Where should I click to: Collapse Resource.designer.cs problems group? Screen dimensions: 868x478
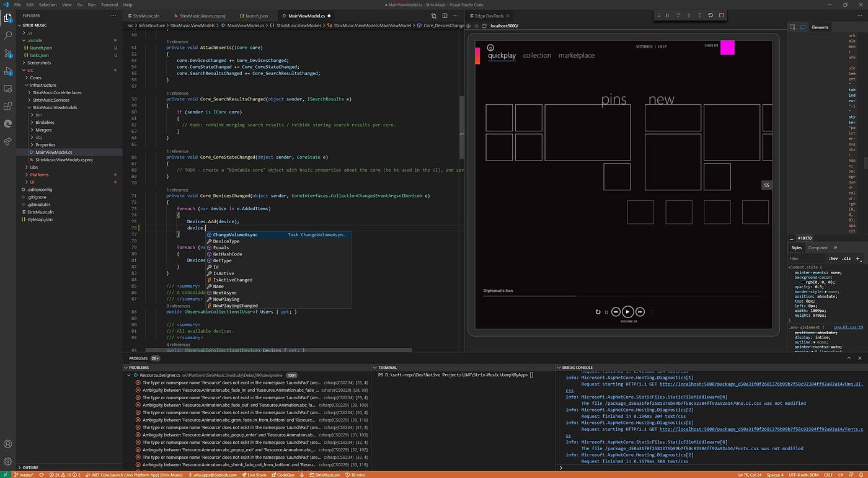tap(130, 375)
